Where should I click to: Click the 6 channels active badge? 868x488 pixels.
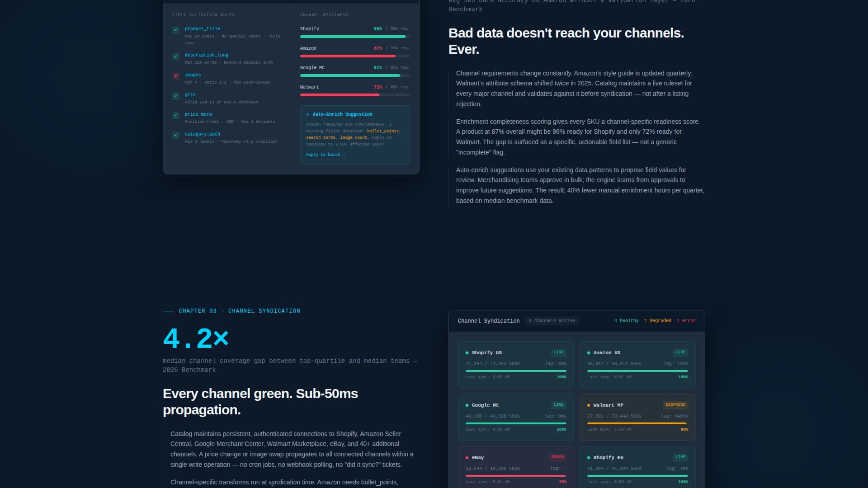pyautogui.click(x=552, y=321)
